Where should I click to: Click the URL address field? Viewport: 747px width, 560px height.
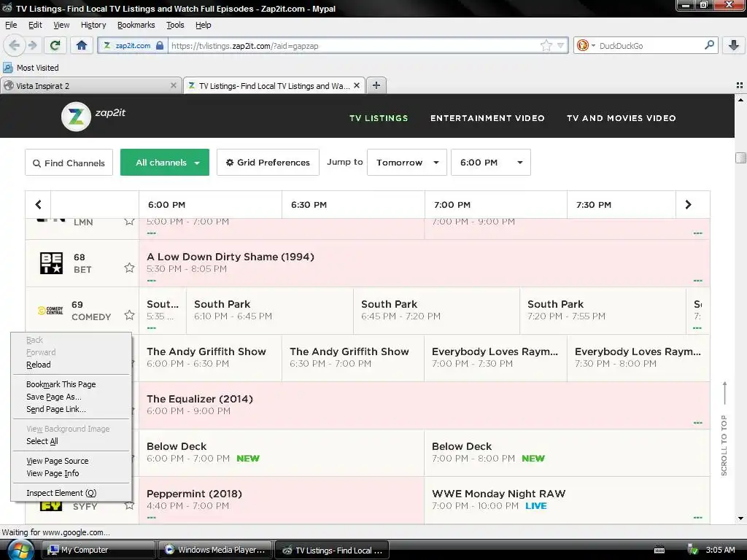pos(352,46)
